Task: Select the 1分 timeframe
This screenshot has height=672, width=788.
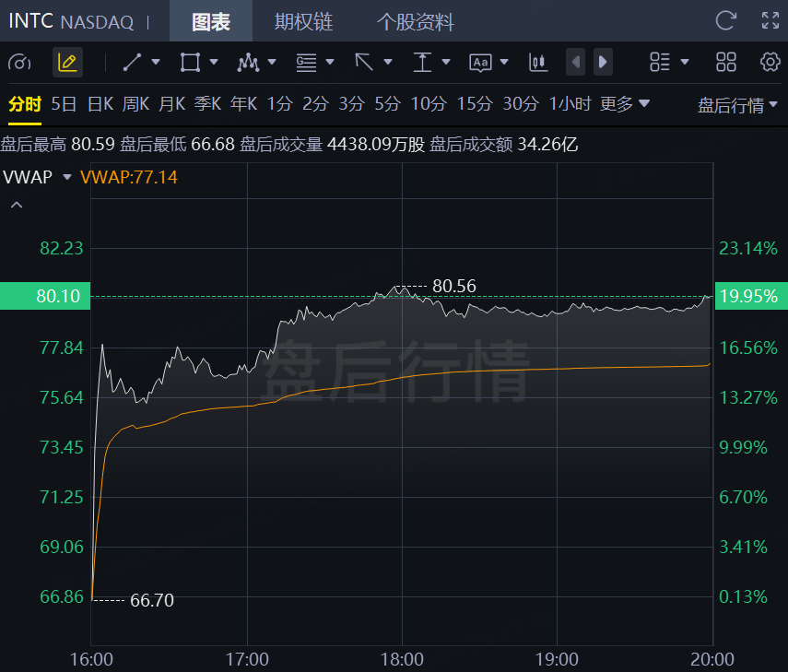Action: pyautogui.click(x=280, y=104)
